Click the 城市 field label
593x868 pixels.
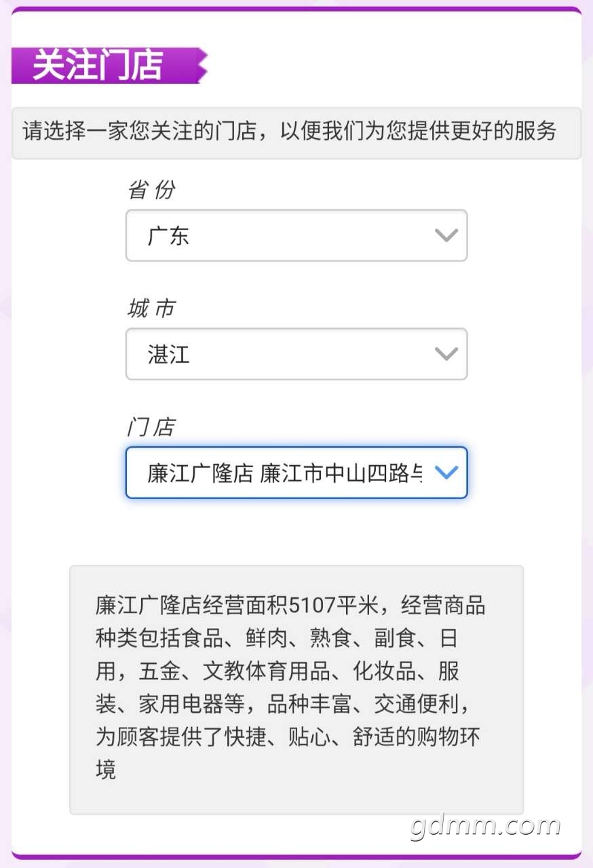(x=151, y=309)
